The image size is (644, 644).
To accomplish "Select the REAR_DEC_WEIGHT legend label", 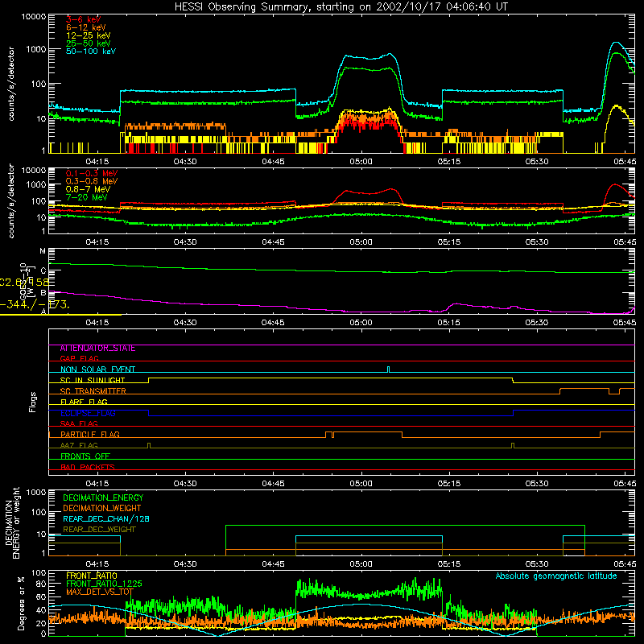I will (x=99, y=530).
